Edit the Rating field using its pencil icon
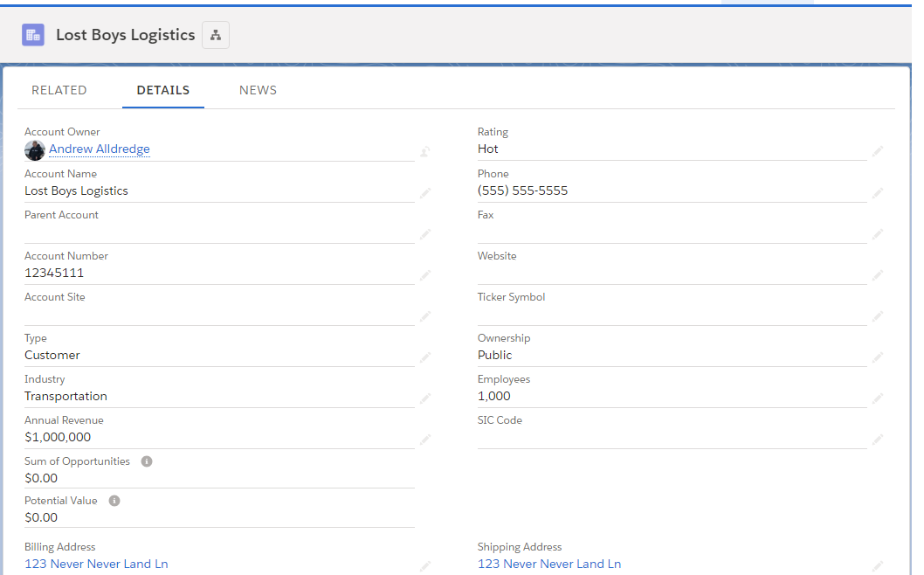 [x=878, y=151]
